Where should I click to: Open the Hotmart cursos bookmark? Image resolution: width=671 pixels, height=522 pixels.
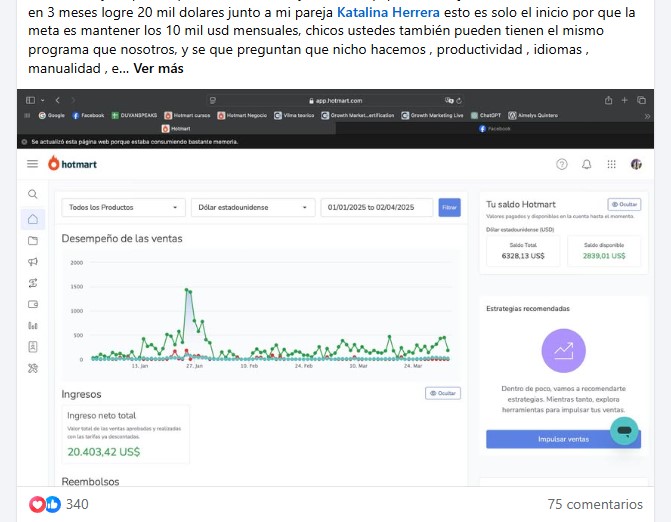(187, 115)
